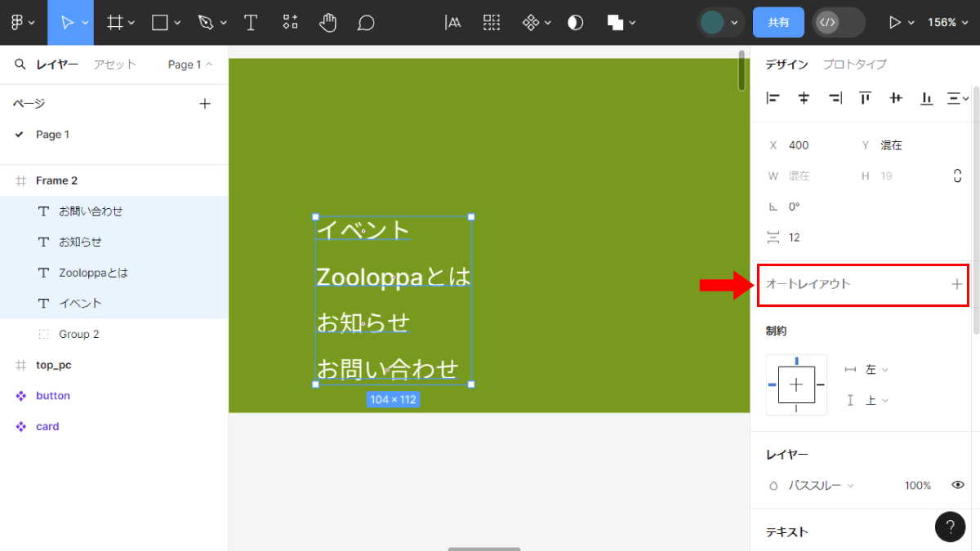The image size is (980, 551).
Task: Click the dotted grid toolbar icon
Action: pyautogui.click(x=492, y=22)
